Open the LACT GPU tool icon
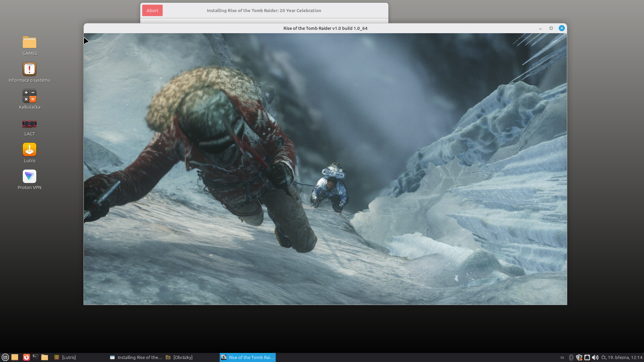This screenshot has height=362, width=644. (x=30, y=124)
